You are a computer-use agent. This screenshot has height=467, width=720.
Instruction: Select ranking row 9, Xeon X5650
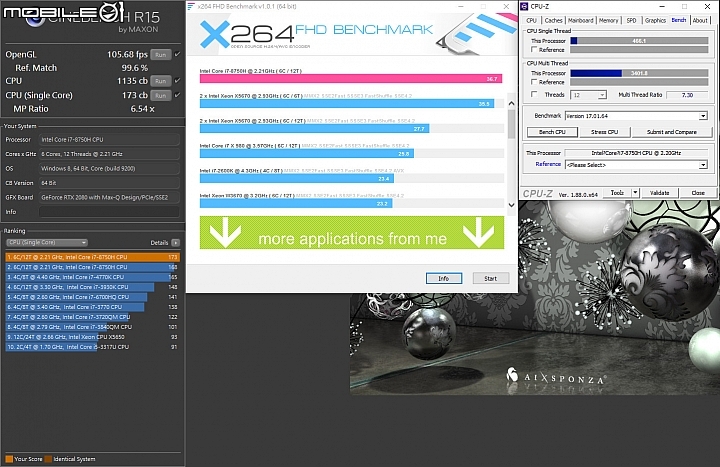92,337
